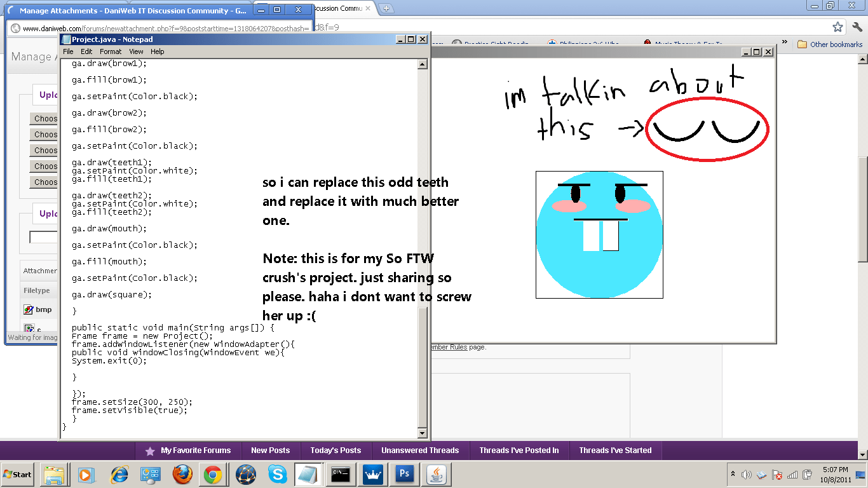Open the File menu in Notepad

[68, 51]
